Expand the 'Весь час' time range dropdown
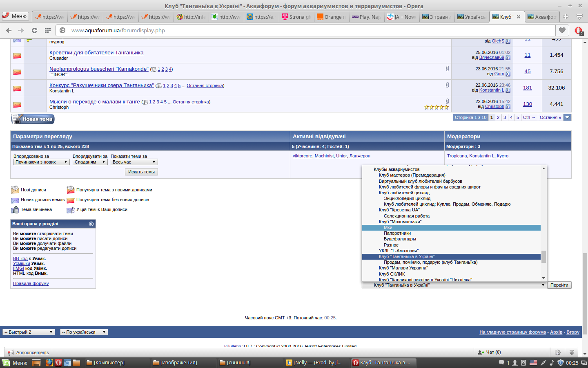 [134, 162]
